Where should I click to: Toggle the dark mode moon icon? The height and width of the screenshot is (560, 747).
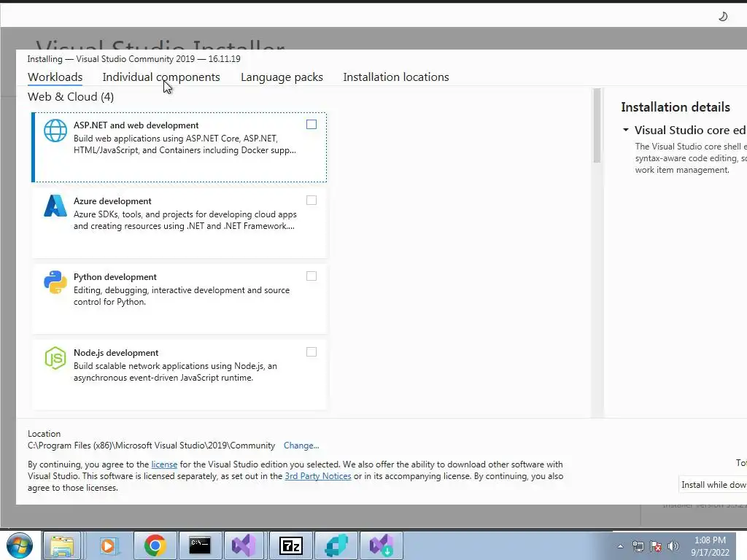point(723,17)
